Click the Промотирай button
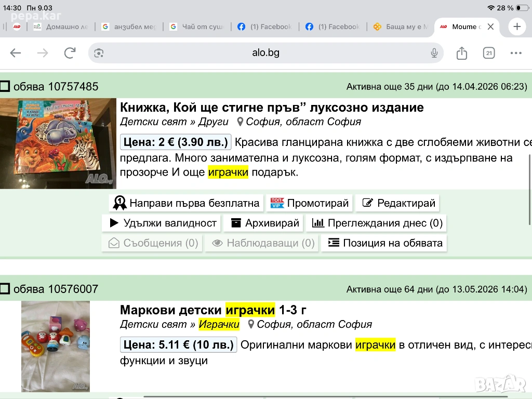Image resolution: width=532 pixels, height=399 pixels. 309,203
